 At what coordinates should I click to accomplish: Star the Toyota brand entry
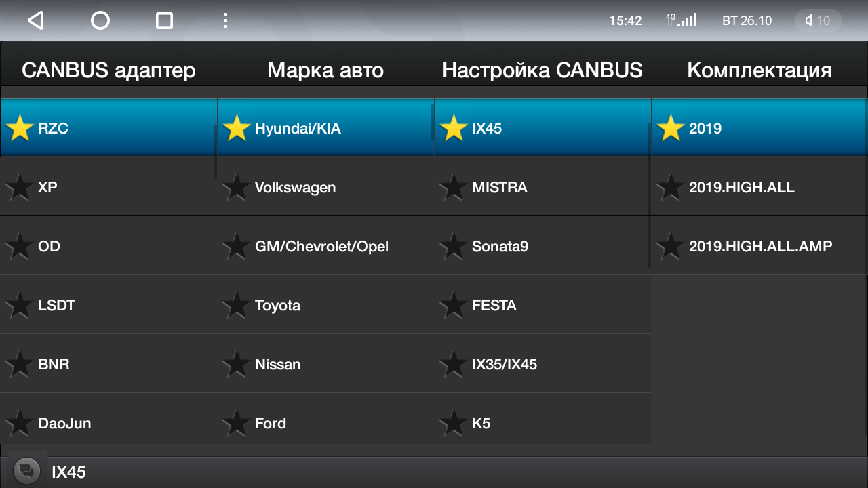coord(237,305)
